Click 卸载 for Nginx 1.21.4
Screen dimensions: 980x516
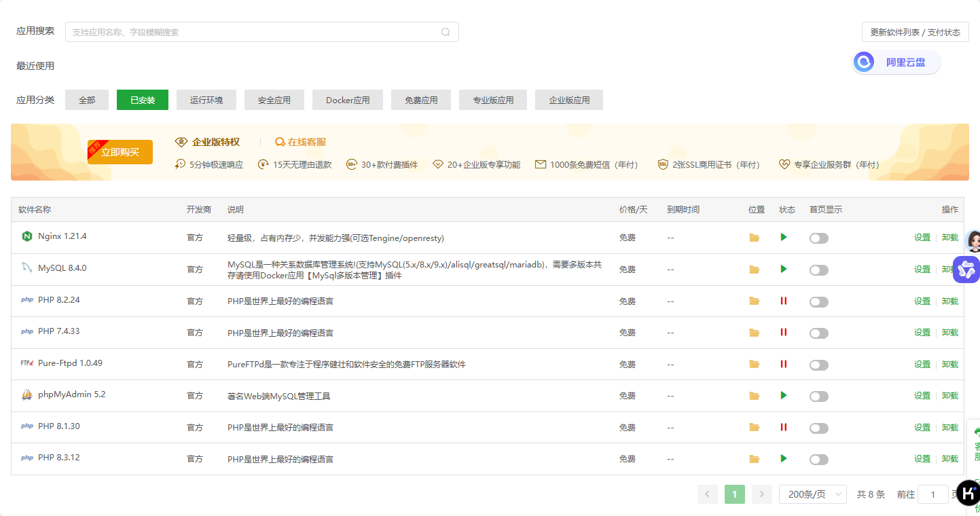click(x=950, y=238)
